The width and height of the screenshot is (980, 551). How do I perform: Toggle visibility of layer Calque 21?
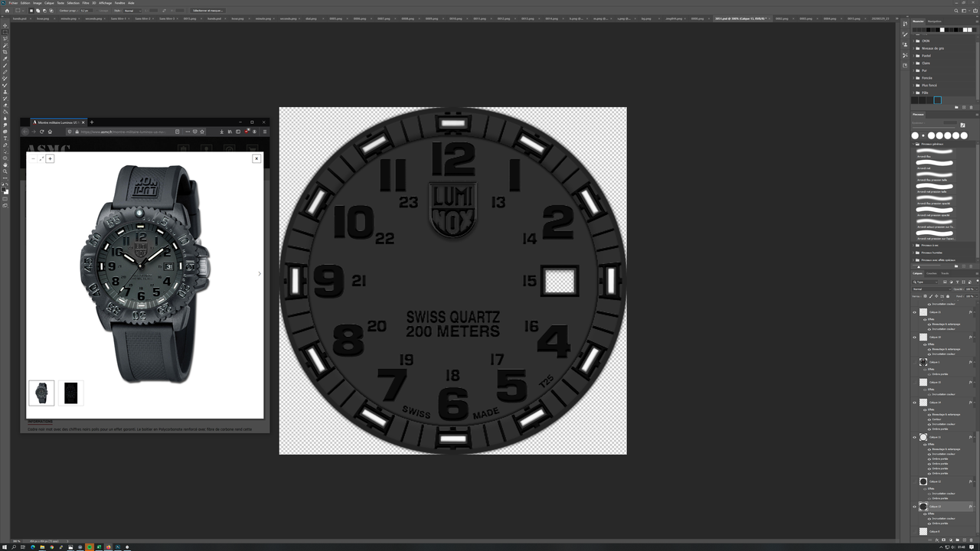tap(914, 312)
